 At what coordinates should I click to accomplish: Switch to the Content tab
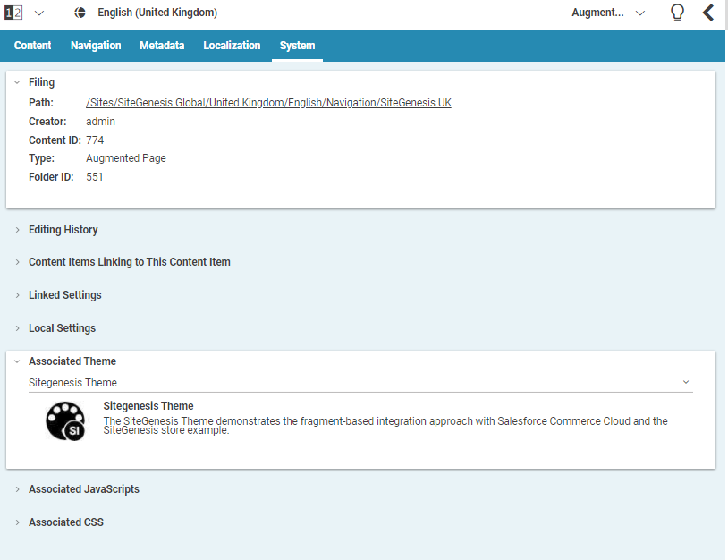click(x=33, y=46)
